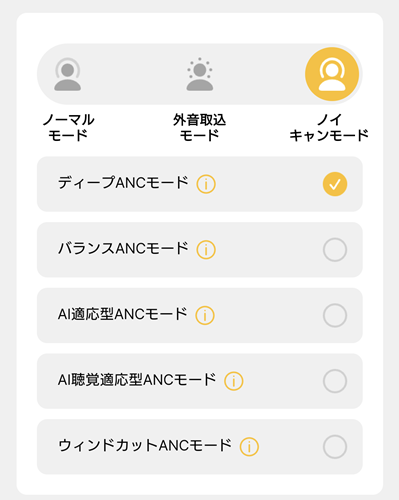
Task: Show info about AI聴覚適応型ANCモード
Action: coord(234,381)
